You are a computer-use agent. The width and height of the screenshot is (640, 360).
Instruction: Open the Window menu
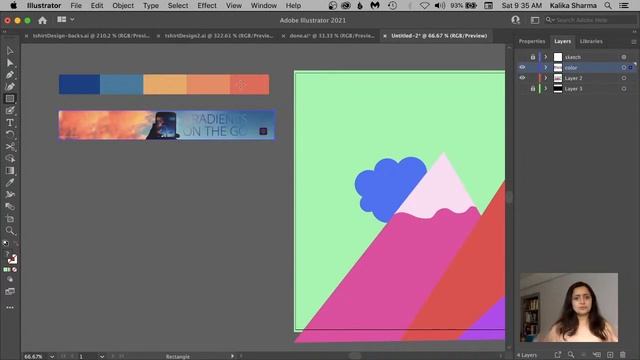pyautogui.click(x=264, y=6)
